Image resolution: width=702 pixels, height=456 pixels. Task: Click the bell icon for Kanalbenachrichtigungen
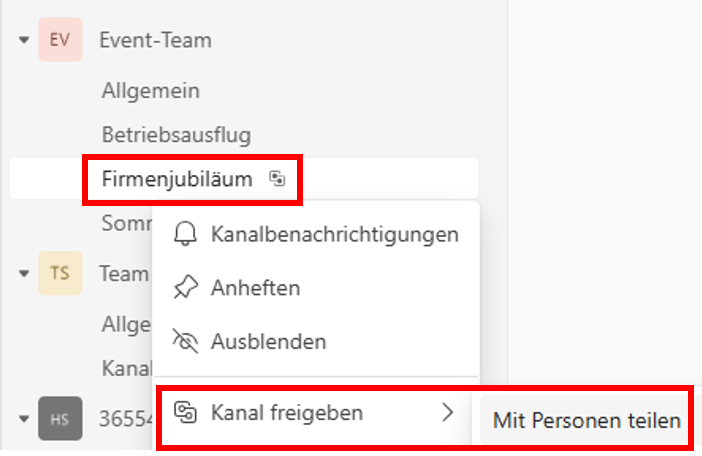(185, 234)
